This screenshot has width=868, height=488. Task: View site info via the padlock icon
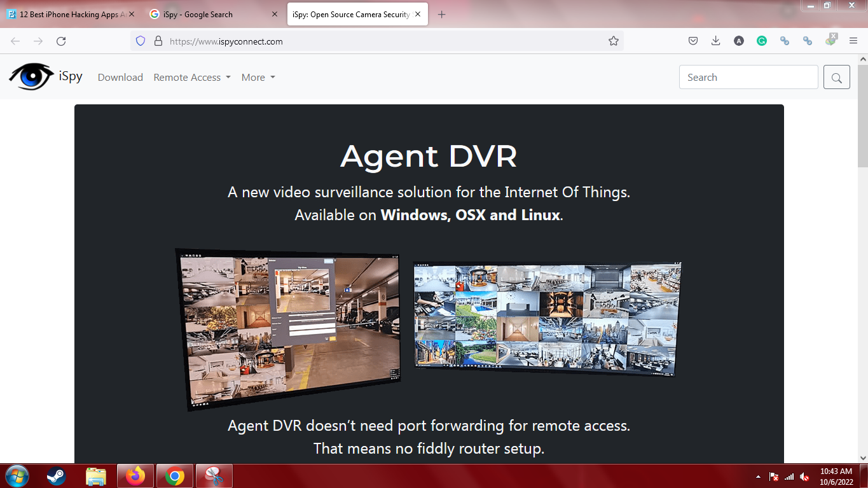click(x=158, y=41)
